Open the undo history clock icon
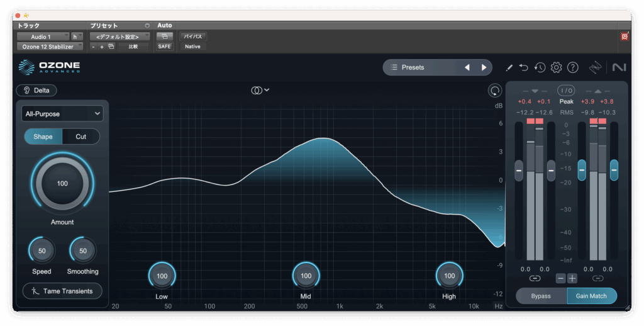 pos(540,67)
